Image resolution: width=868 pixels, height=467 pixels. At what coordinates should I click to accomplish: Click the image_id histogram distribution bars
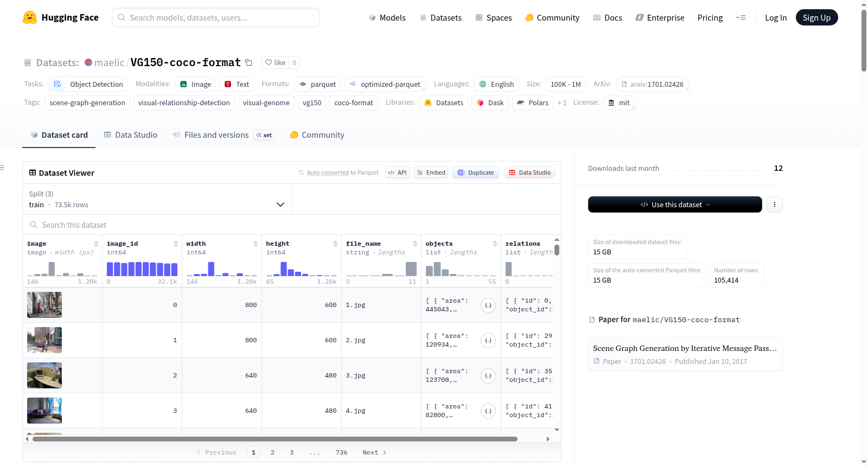(x=142, y=269)
